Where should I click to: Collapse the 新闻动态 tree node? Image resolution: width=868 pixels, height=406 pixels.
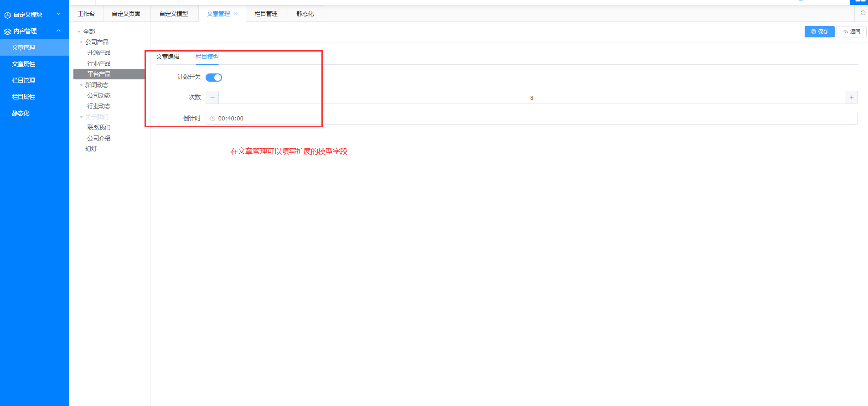click(81, 85)
